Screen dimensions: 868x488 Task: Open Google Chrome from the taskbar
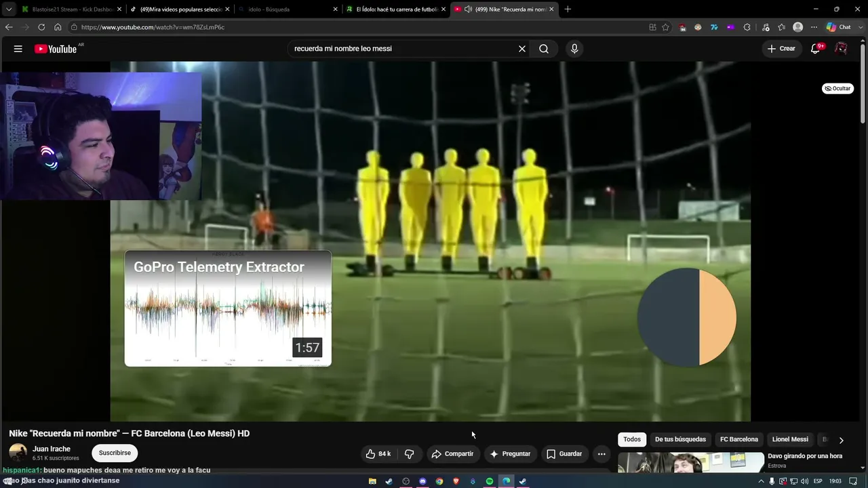pyautogui.click(x=439, y=481)
